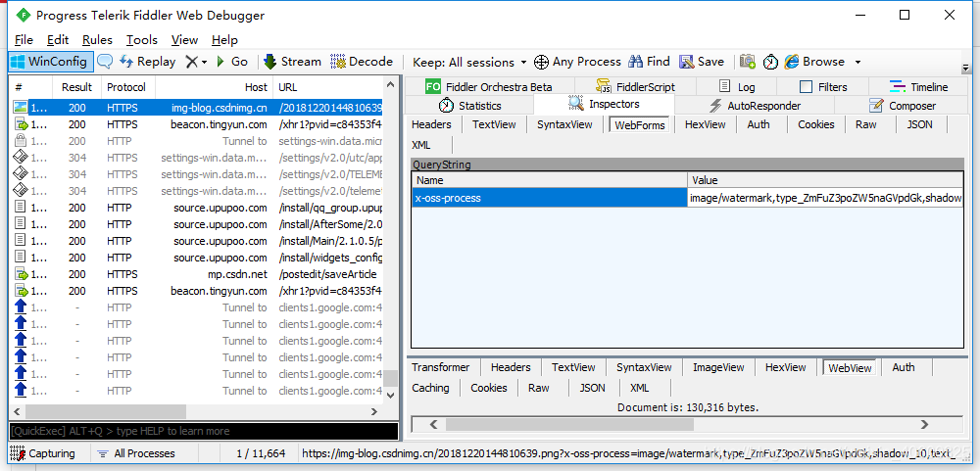Select the mp.csdn.net session row
The height and width of the screenshot is (471, 980).
click(x=197, y=274)
